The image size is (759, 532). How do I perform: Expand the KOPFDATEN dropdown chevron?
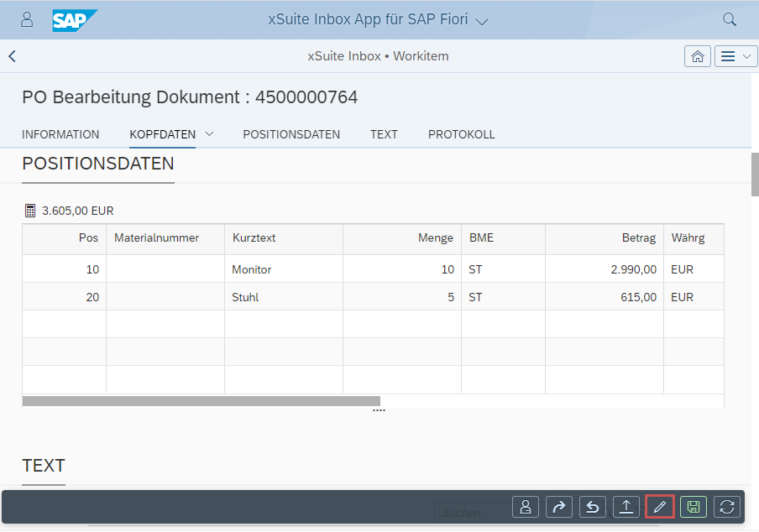coord(208,133)
